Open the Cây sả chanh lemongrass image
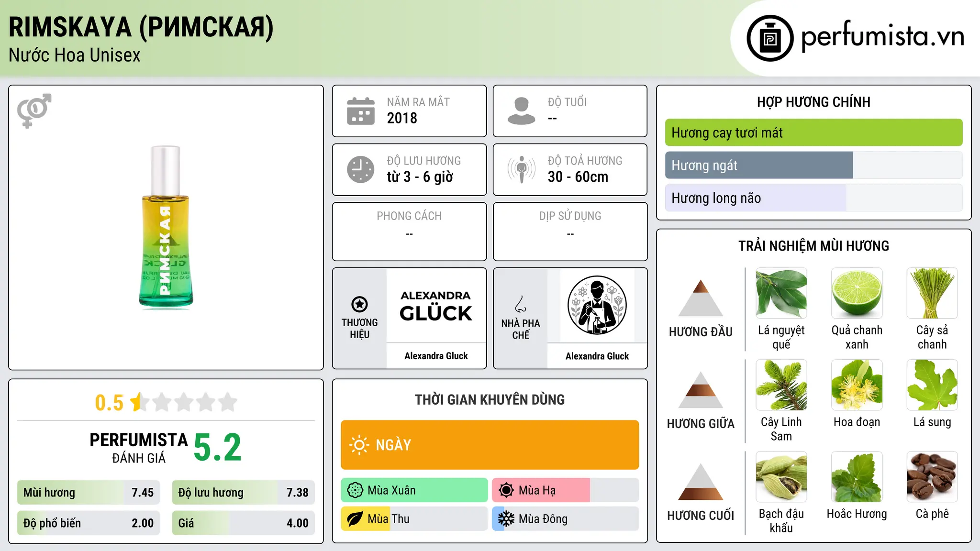Viewport: 980px width, 551px height. 932,293
